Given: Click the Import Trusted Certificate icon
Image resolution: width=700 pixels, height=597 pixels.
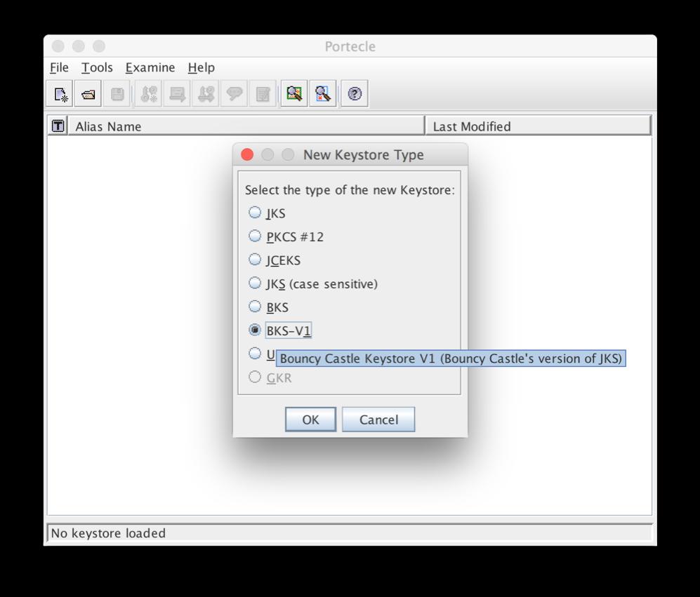Looking at the screenshot, I should tap(177, 94).
